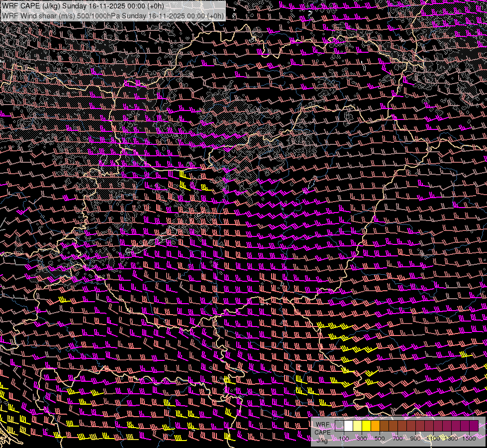This screenshot has width=487, height=448.
Task: Click the 500 value on the CAPE scale
Action: click(380, 439)
